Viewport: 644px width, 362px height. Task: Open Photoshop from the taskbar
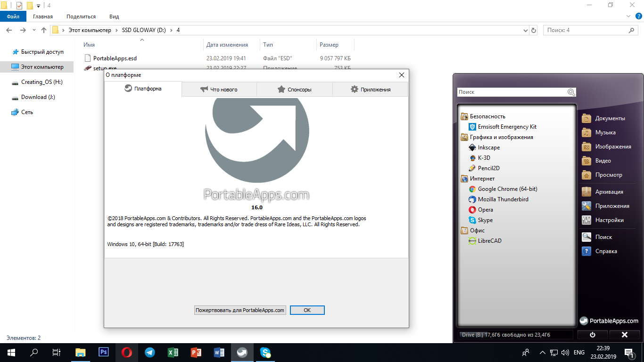point(104,352)
